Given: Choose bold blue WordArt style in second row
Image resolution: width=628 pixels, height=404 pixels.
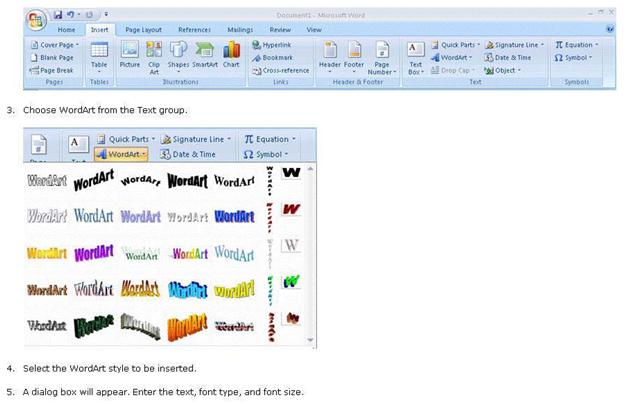Looking at the screenshot, I should pyautogui.click(x=234, y=217).
